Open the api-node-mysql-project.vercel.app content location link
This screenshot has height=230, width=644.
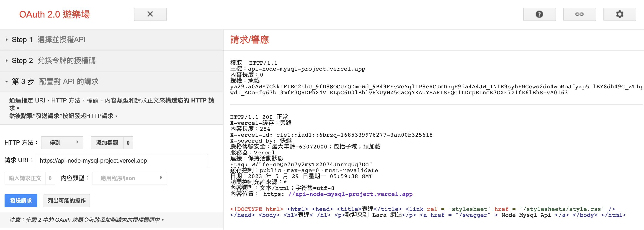[x=350, y=194]
